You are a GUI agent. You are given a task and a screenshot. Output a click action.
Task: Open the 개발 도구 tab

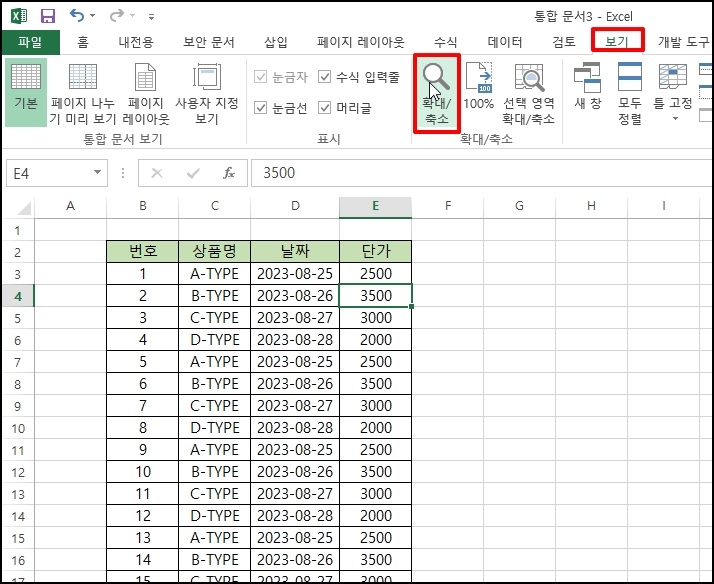(x=683, y=42)
